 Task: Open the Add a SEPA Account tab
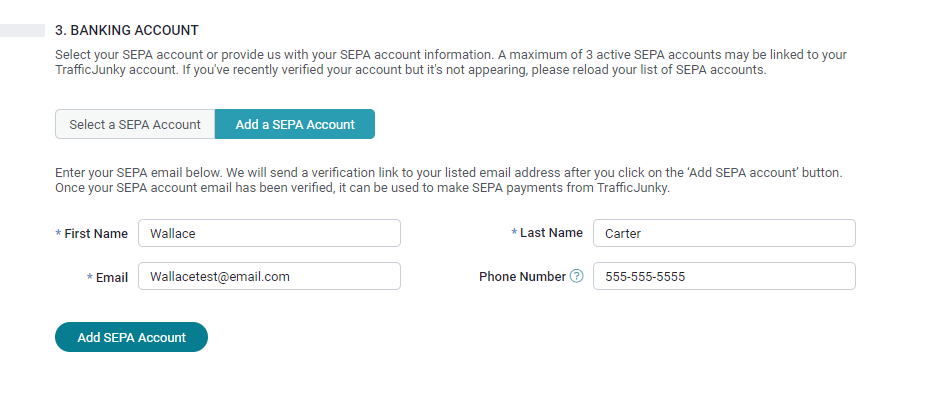(x=295, y=124)
